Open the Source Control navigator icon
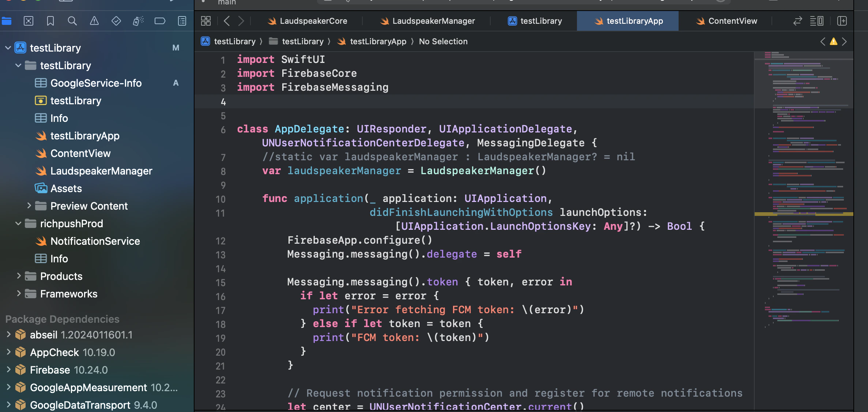Image resolution: width=868 pixels, height=412 pixels. click(x=29, y=21)
